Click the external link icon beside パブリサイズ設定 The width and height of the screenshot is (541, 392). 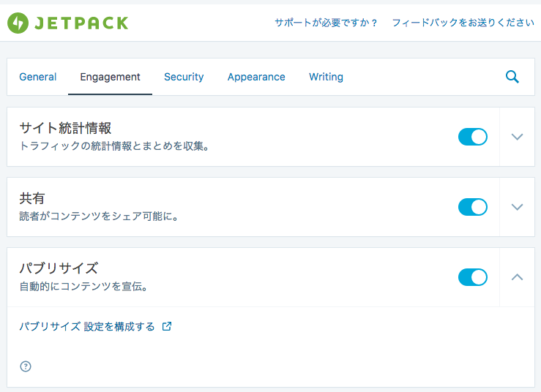(167, 327)
